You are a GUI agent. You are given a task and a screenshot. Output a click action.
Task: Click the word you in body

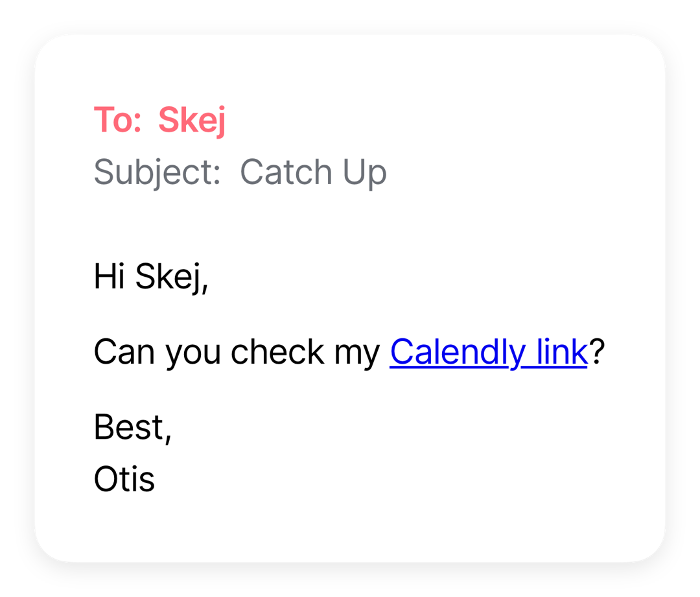coord(193,356)
